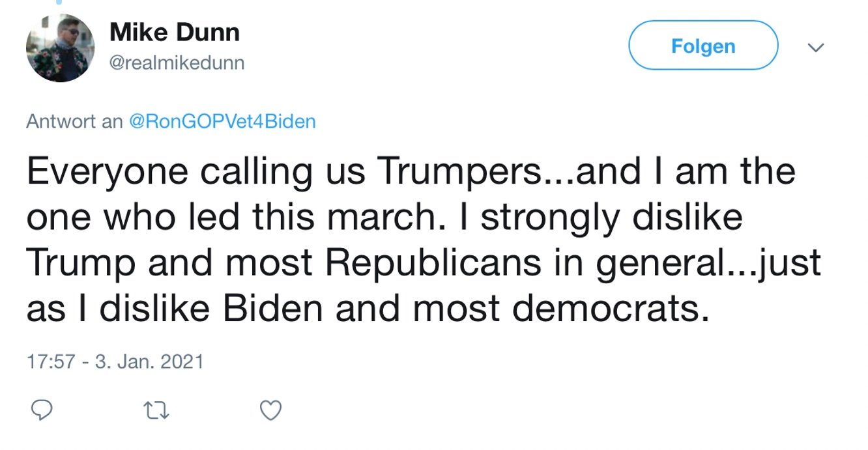Click the word 'strongly' in the tweet
The width and height of the screenshot is (868, 450).
(547, 218)
